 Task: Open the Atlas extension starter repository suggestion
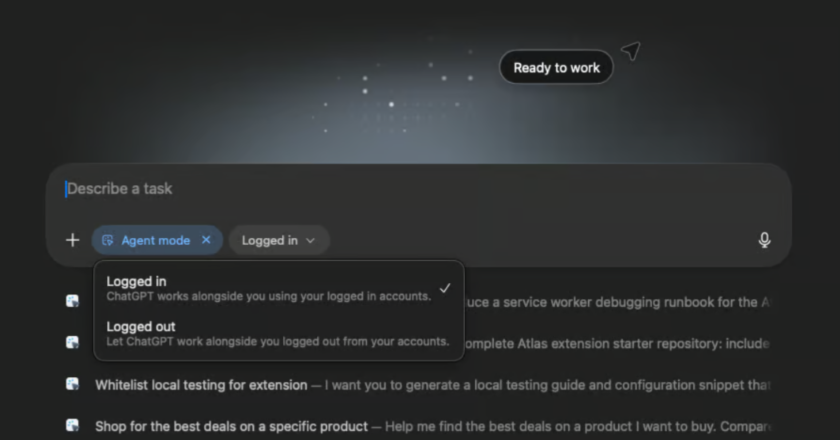pos(617,344)
